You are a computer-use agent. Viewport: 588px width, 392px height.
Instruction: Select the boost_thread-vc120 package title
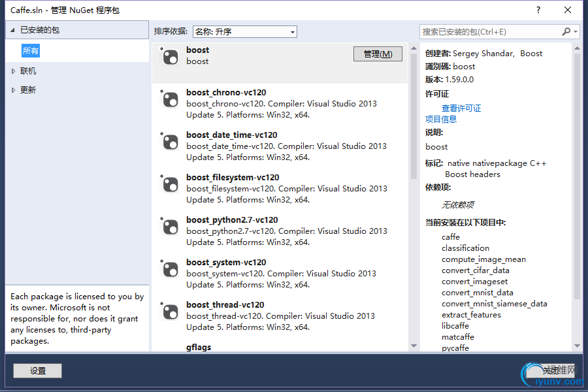click(x=225, y=304)
